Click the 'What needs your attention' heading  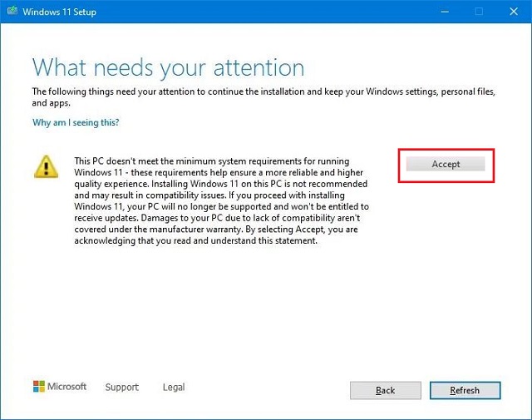tap(168, 67)
